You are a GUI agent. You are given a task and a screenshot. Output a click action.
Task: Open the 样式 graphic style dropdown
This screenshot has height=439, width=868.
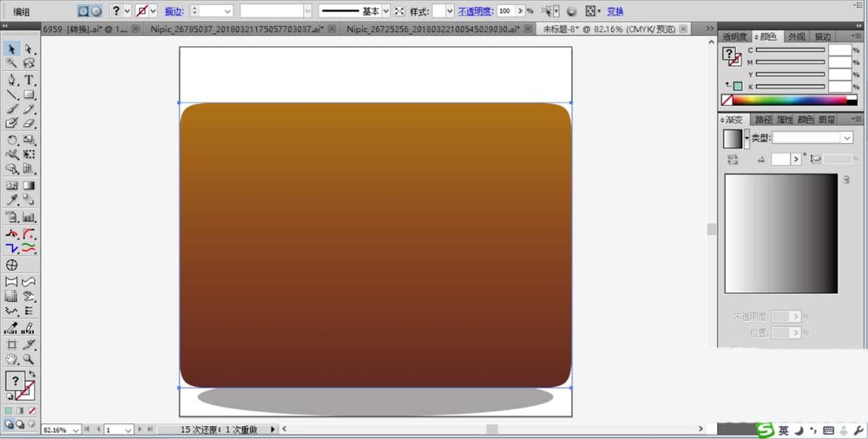click(x=450, y=11)
